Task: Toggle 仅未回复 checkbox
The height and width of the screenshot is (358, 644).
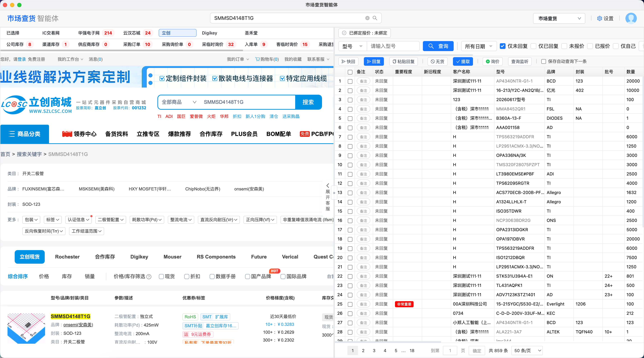Action: pyautogui.click(x=502, y=46)
